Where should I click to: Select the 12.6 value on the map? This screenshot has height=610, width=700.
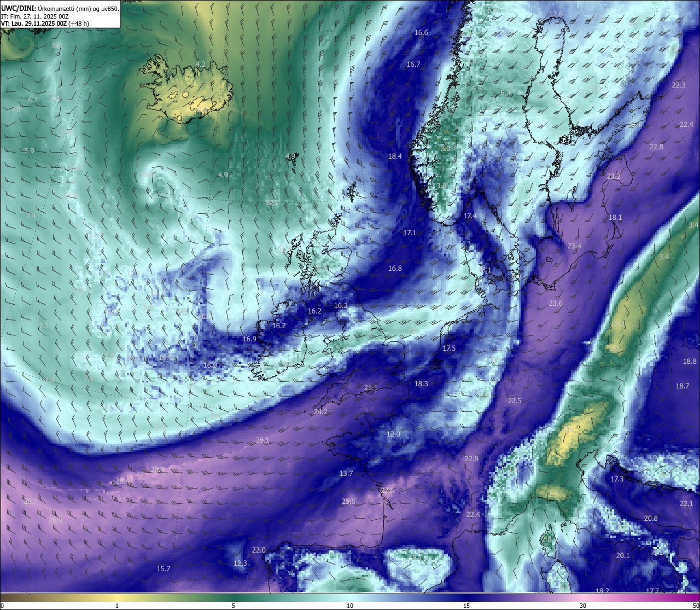point(556,14)
